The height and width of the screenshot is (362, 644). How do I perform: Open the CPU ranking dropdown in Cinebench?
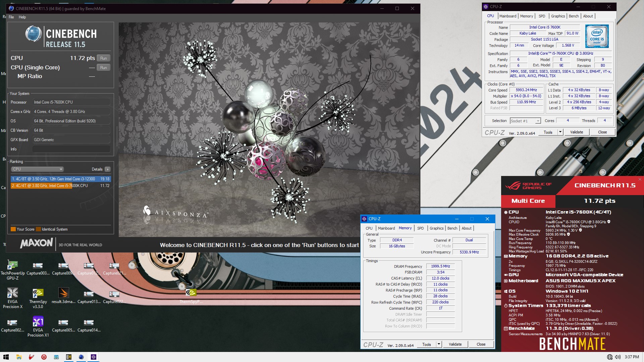pos(37,169)
